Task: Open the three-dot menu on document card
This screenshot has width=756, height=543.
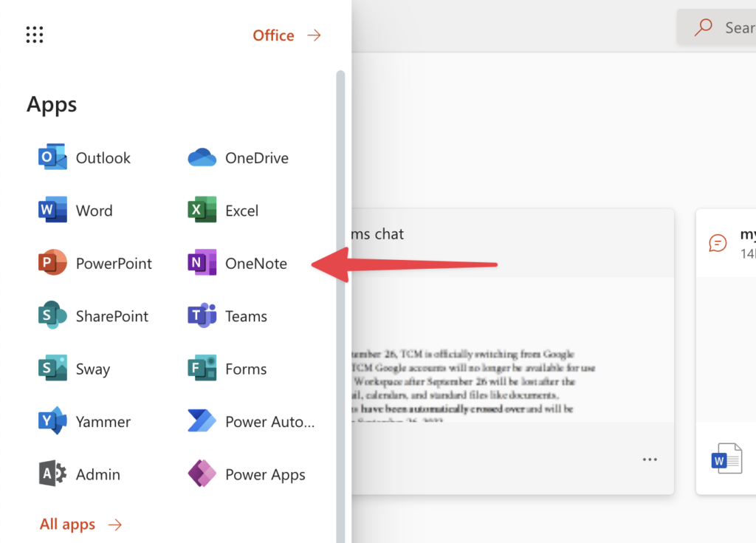Action: coord(650,460)
